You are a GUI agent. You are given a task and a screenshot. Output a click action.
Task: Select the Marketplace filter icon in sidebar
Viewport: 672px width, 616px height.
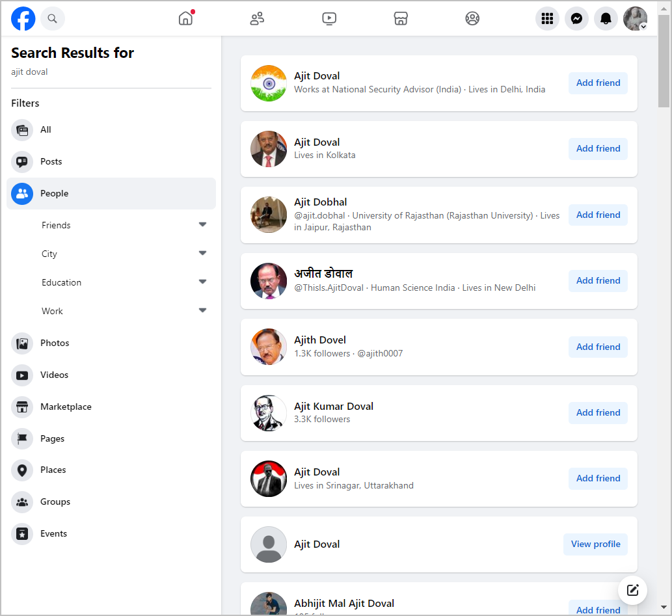point(22,407)
